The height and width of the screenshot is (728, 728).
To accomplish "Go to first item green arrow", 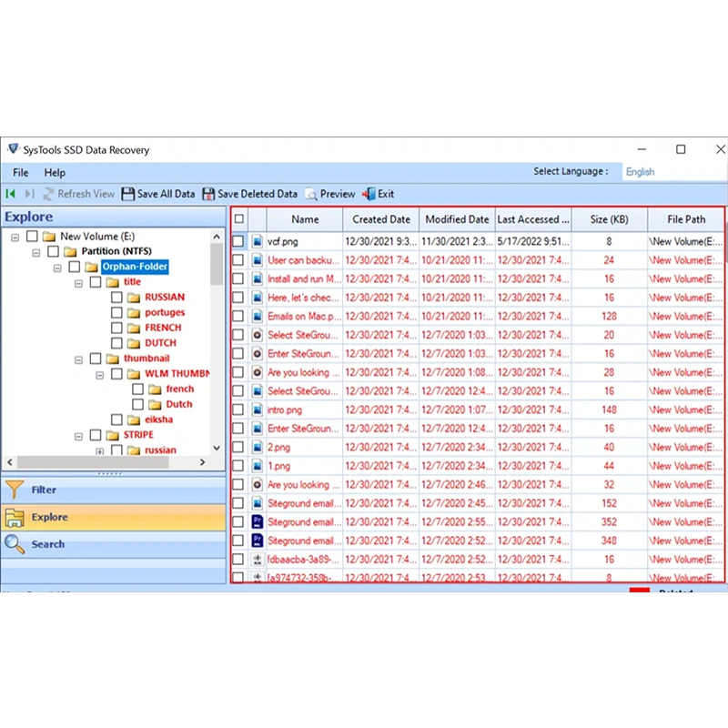I will (x=10, y=194).
